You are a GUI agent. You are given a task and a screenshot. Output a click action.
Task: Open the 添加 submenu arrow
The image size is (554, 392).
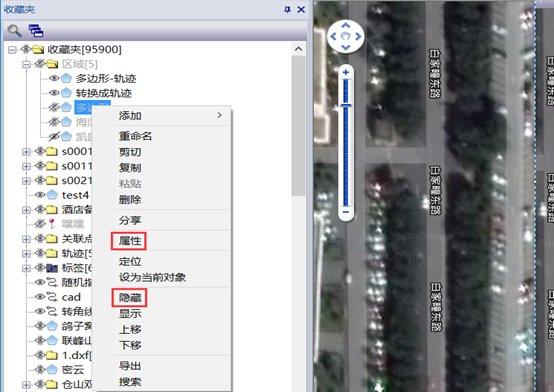pyautogui.click(x=219, y=115)
